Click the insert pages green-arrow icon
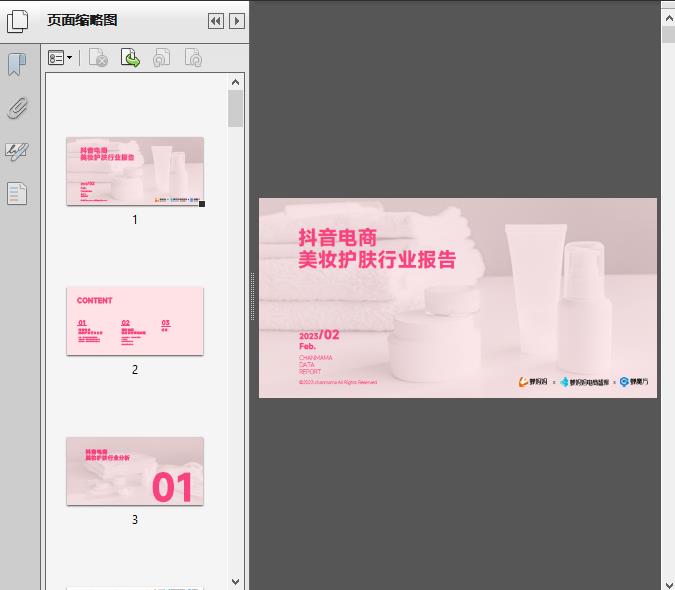 coord(130,58)
